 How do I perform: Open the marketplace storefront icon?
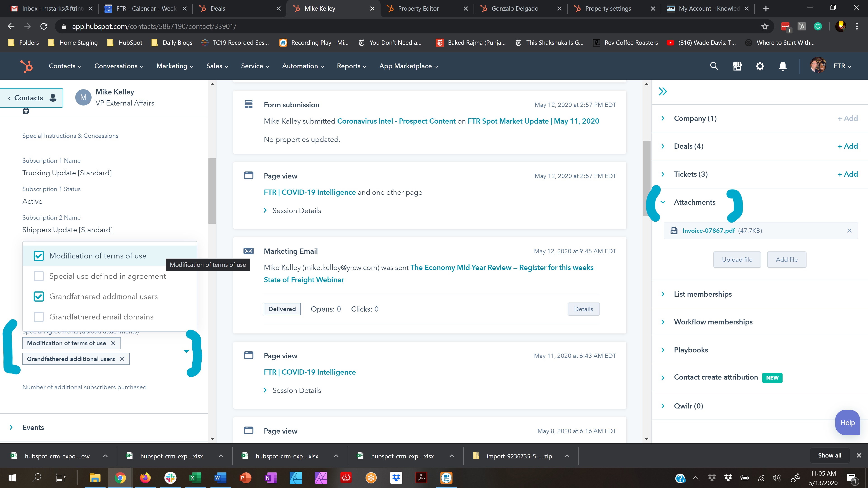(737, 66)
